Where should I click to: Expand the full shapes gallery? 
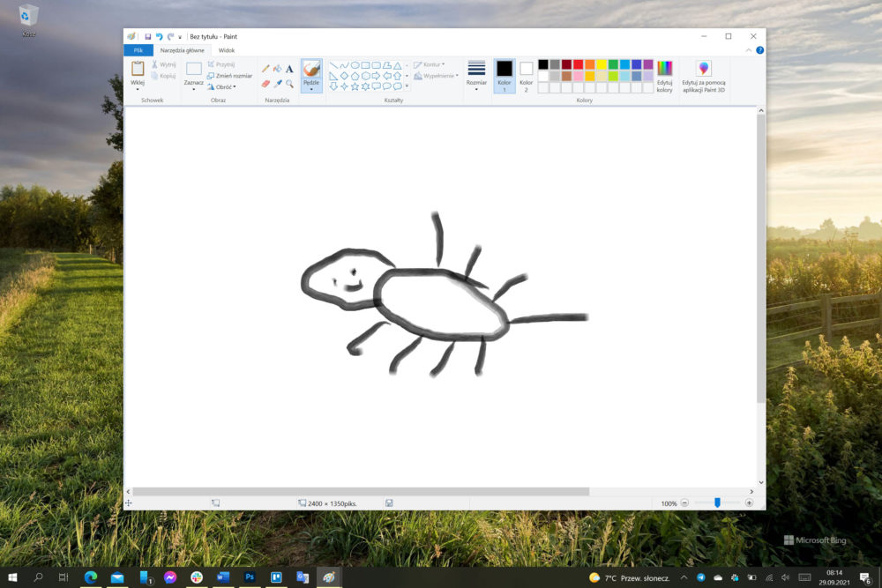tap(407, 86)
